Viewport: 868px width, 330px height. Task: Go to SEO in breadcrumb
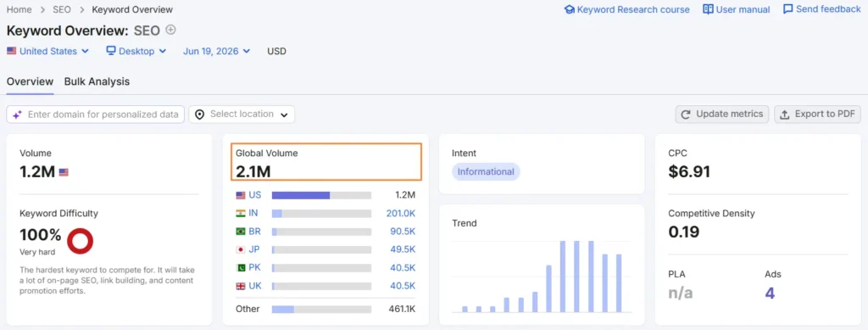(61, 9)
